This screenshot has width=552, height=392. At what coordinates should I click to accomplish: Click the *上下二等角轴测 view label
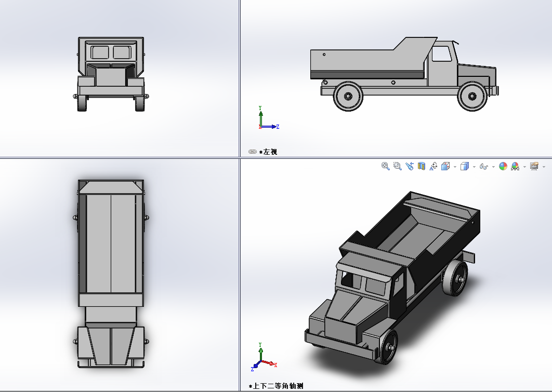[276, 386]
